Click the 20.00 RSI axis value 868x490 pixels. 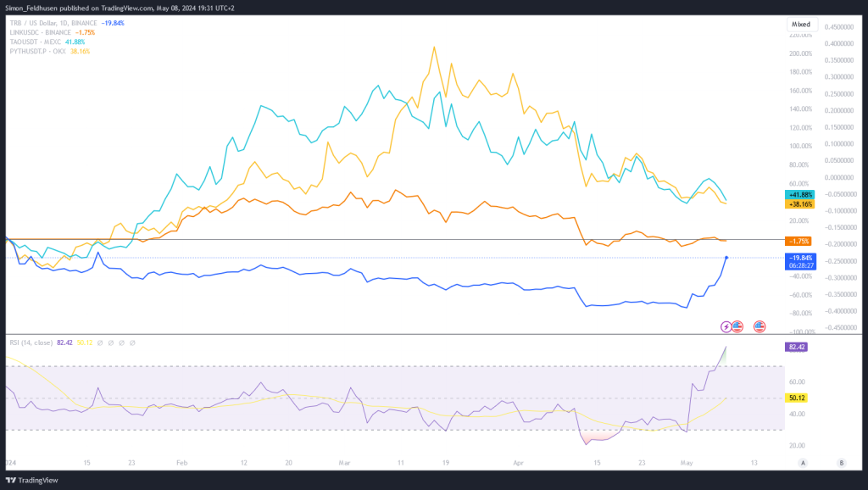pos(797,446)
